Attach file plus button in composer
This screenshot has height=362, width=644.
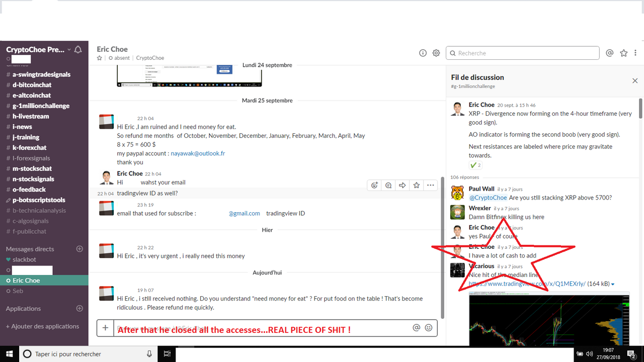coord(105,328)
